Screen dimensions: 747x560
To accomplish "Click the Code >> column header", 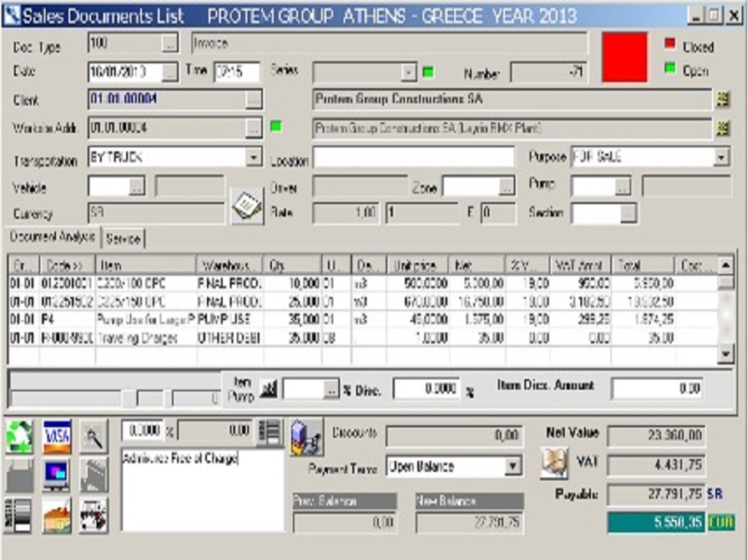I will (68, 265).
